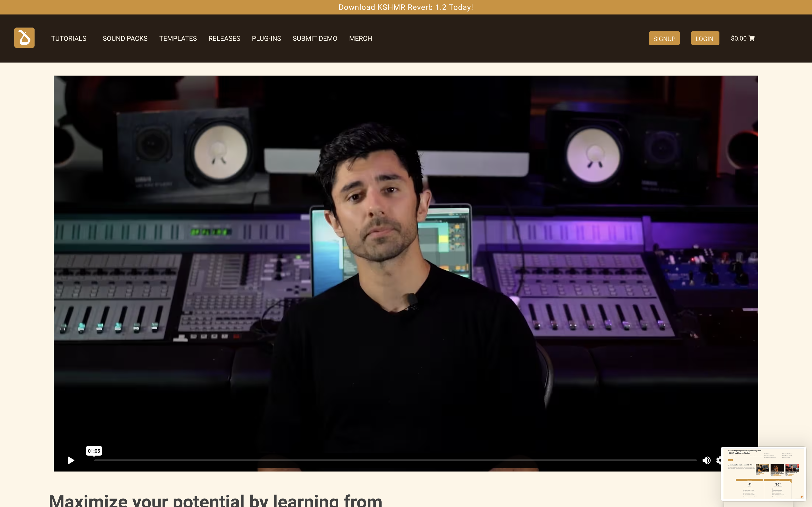
Task: Play the video
Action: 71,460
